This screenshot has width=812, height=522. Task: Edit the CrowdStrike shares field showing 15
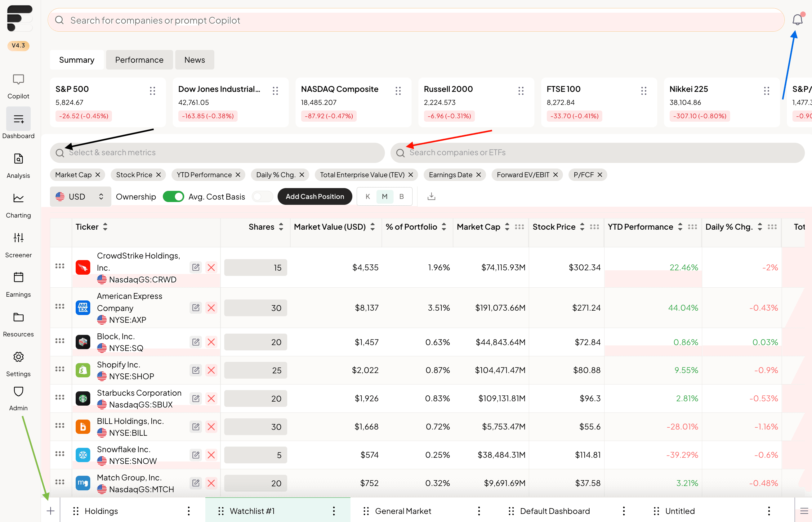tap(256, 268)
